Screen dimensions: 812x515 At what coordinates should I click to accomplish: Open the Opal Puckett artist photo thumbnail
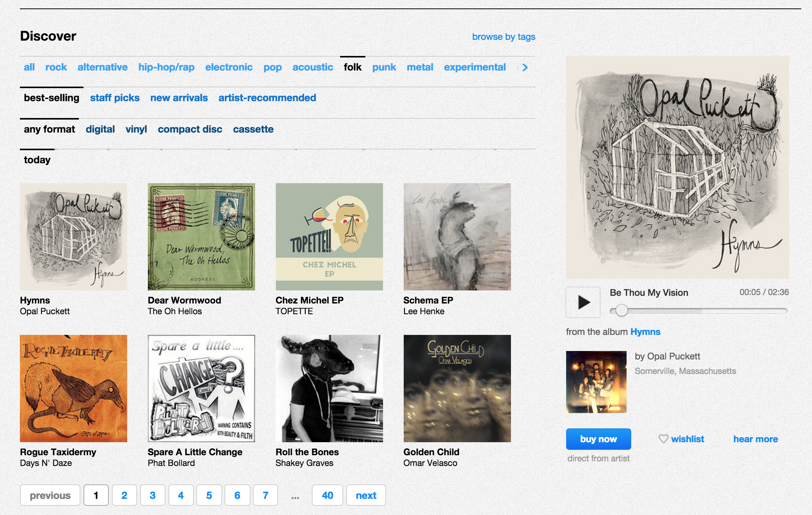point(596,382)
